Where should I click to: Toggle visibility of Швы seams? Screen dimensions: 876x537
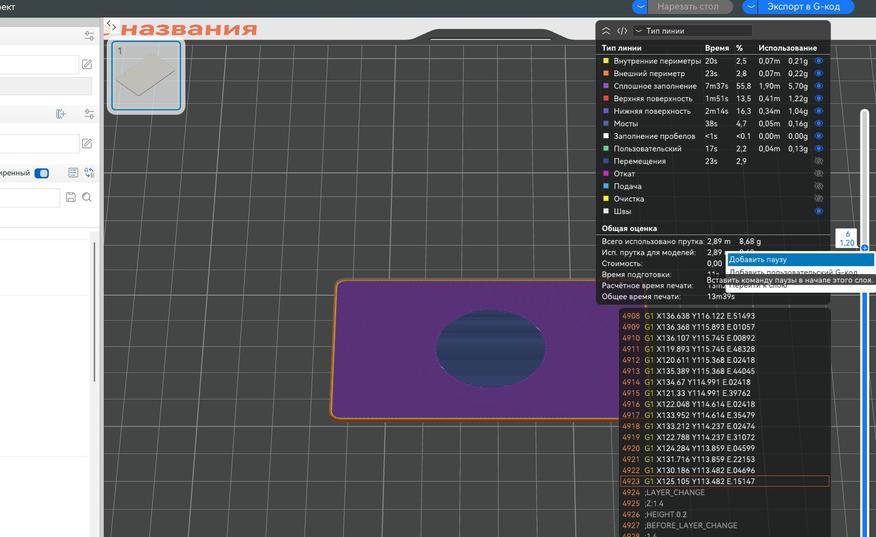(819, 211)
